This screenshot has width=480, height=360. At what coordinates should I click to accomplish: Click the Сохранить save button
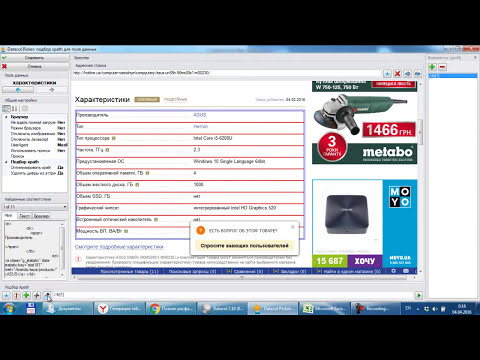[35, 58]
